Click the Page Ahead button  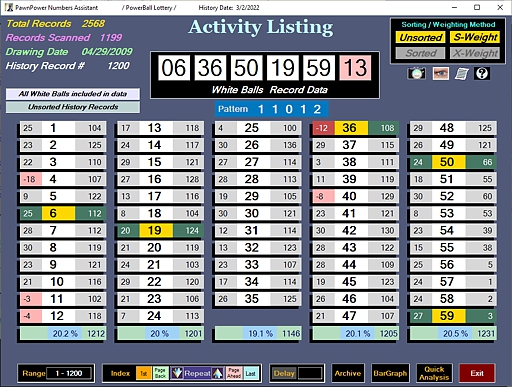[x=234, y=373]
